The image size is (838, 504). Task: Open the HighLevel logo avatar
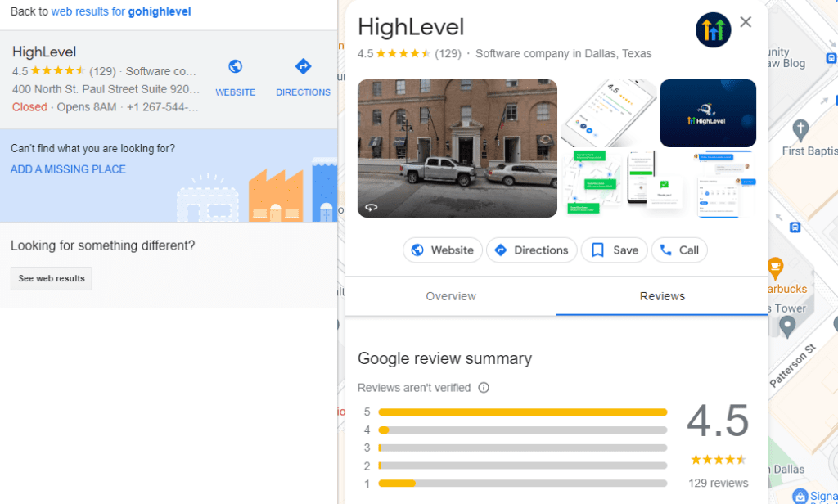click(713, 30)
